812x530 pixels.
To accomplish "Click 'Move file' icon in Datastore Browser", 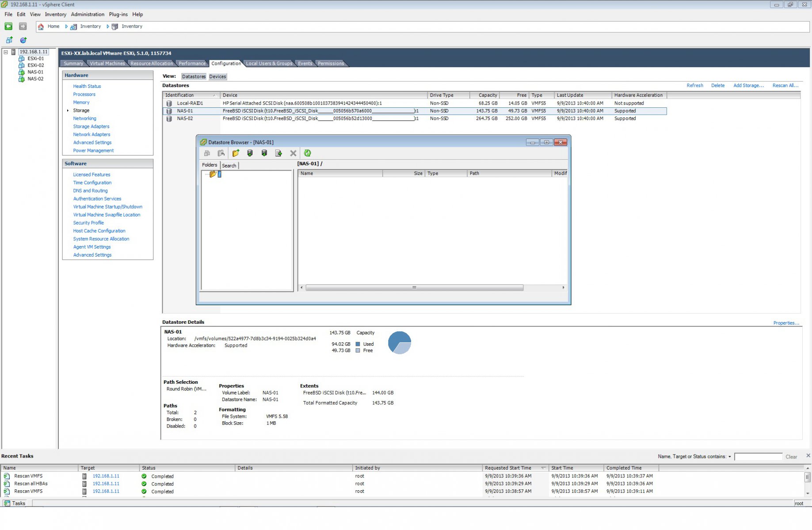I will pyautogui.click(x=278, y=153).
